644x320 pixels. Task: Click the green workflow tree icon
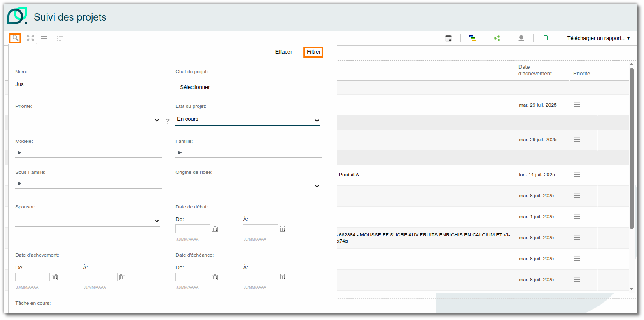tap(497, 38)
